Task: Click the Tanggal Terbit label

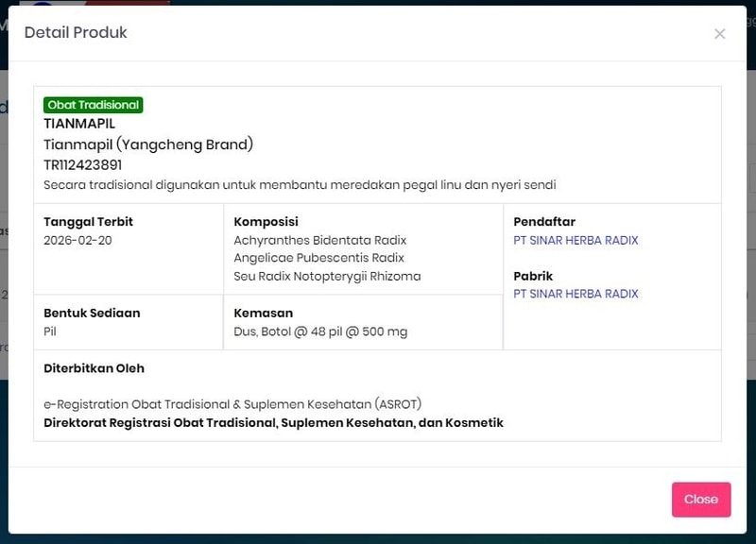Action: point(88,222)
